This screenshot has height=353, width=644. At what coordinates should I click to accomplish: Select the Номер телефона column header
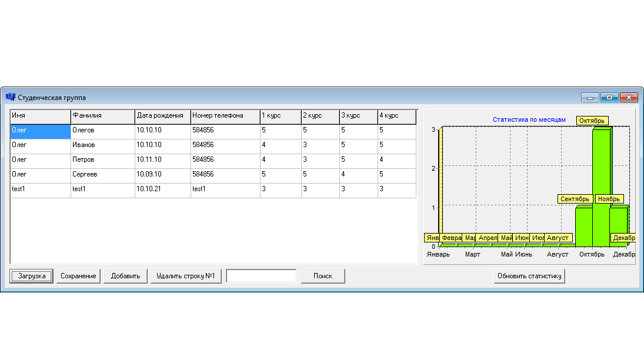pos(225,116)
